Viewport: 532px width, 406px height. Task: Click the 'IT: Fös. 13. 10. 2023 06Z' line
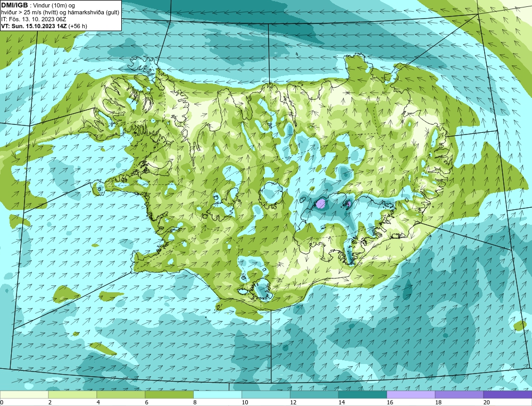(34, 19)
